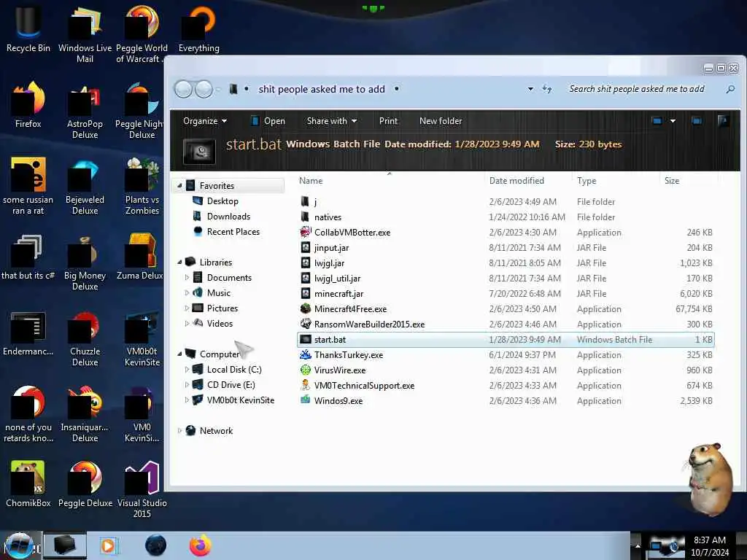The image size is (747, 560).
Task: Select Peggle Deluxe desktop icon
Action: click(x=85, y=483)
